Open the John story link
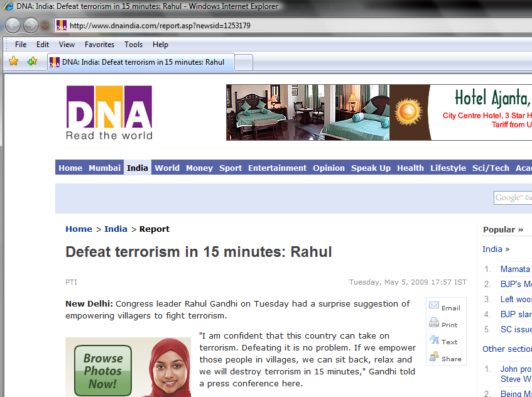 tap(516, 374)
